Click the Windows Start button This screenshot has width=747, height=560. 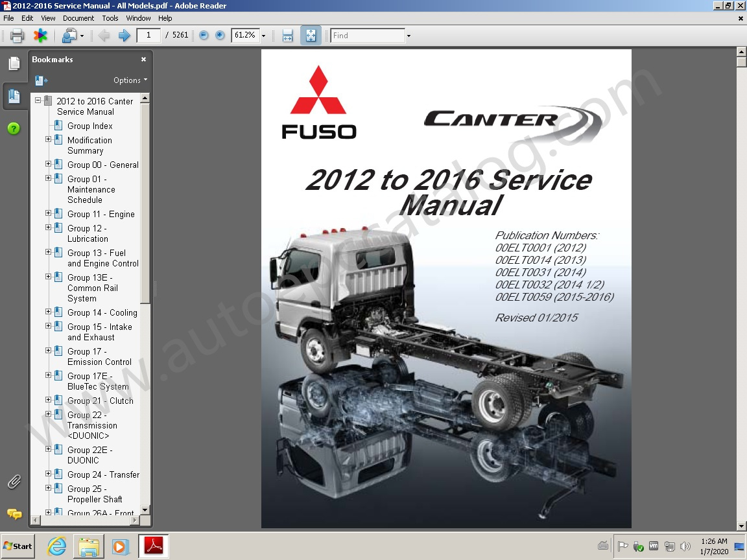(18, 546)
